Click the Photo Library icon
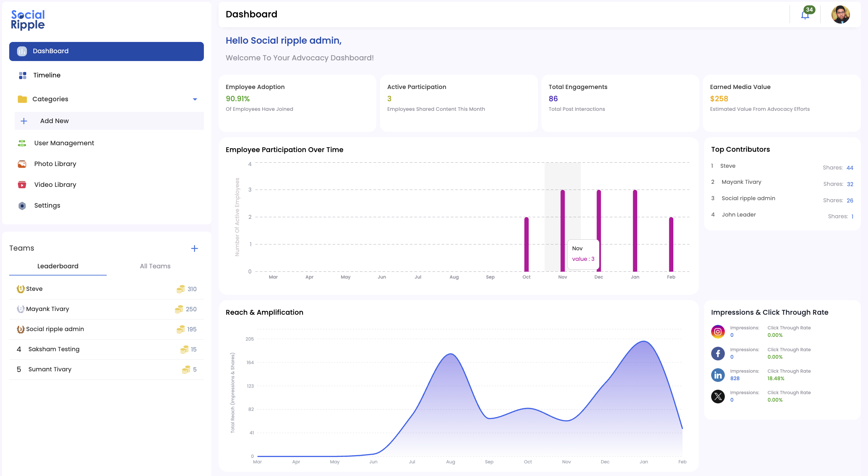This screenshot has height=476, width=868. click(x=22, y=164)
